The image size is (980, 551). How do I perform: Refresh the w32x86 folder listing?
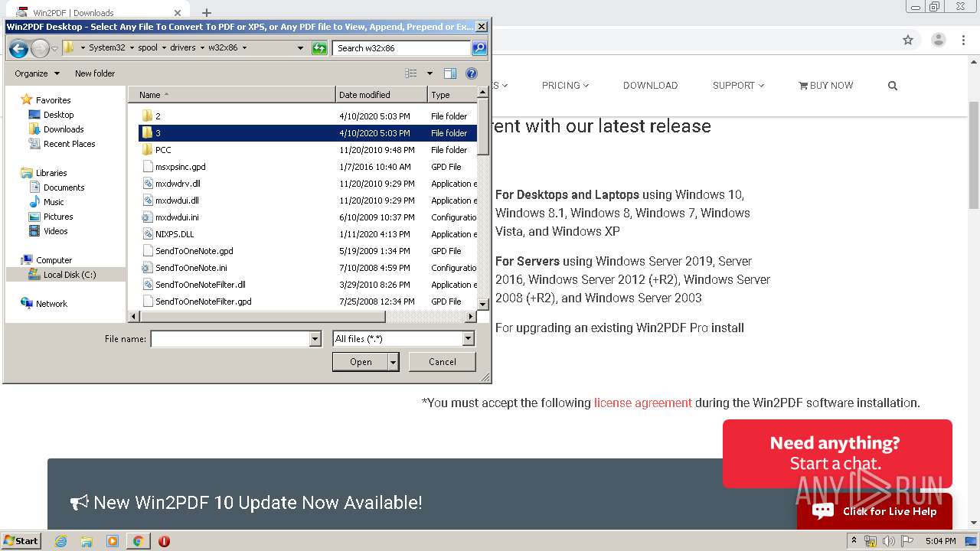[319, 48]
